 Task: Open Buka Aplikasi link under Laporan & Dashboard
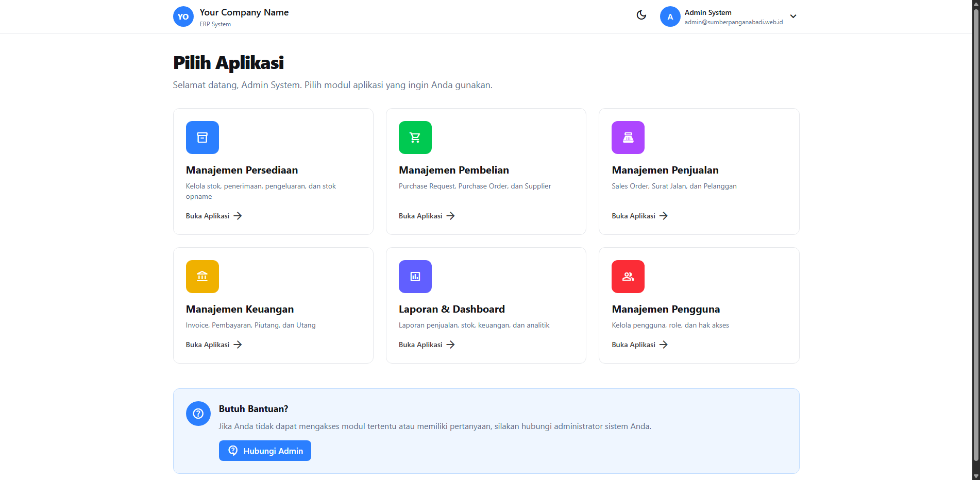click(x=426, y=345)
